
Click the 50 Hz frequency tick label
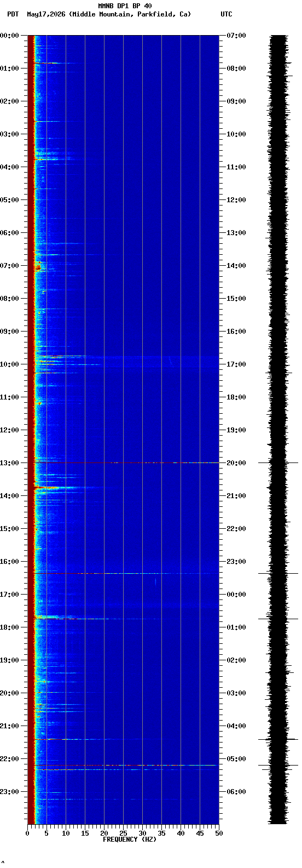click(219, 833)
